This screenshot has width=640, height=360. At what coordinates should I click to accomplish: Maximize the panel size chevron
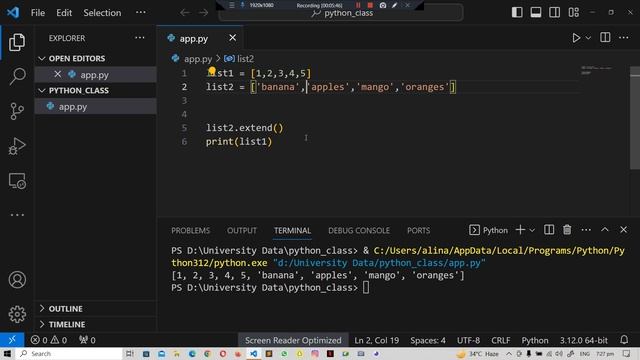[x=604, y=230]
